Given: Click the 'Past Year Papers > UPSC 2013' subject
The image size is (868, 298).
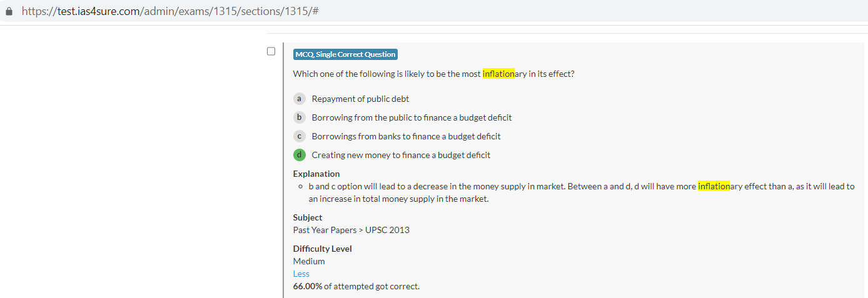Looking at the screenshot, I should 351,230.
